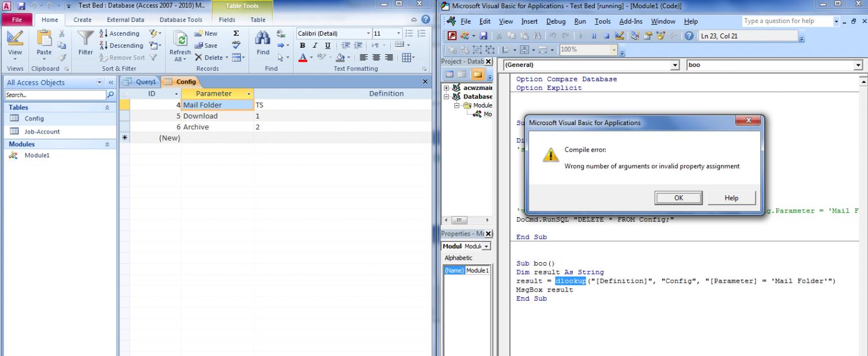
Task: Click VBA Help question mark icon
Action: click(688, 36)
